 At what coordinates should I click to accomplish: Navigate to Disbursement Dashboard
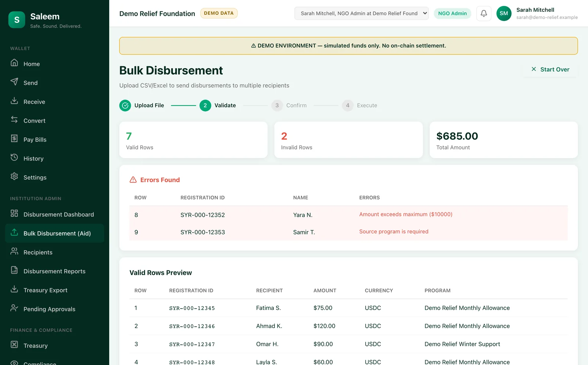click(54, 215)
